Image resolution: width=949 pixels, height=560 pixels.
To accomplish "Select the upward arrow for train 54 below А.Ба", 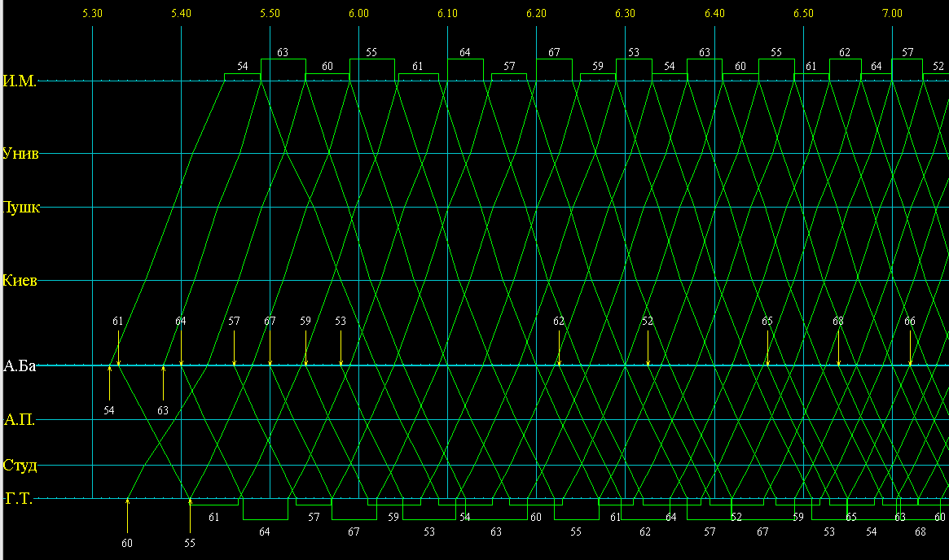I will click(109, 383).
